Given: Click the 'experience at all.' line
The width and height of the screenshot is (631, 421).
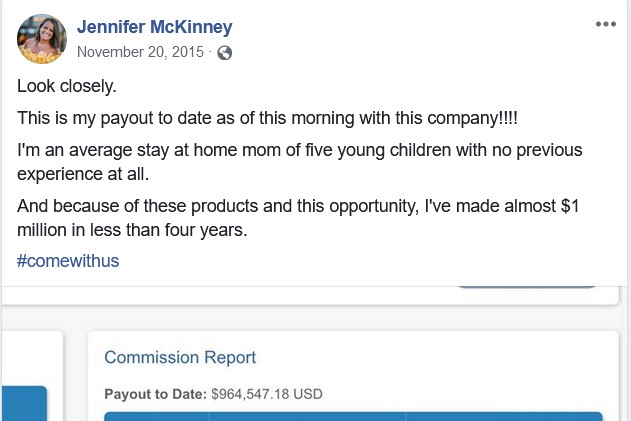Looking at the screenshot, I should tap(83, 174).
